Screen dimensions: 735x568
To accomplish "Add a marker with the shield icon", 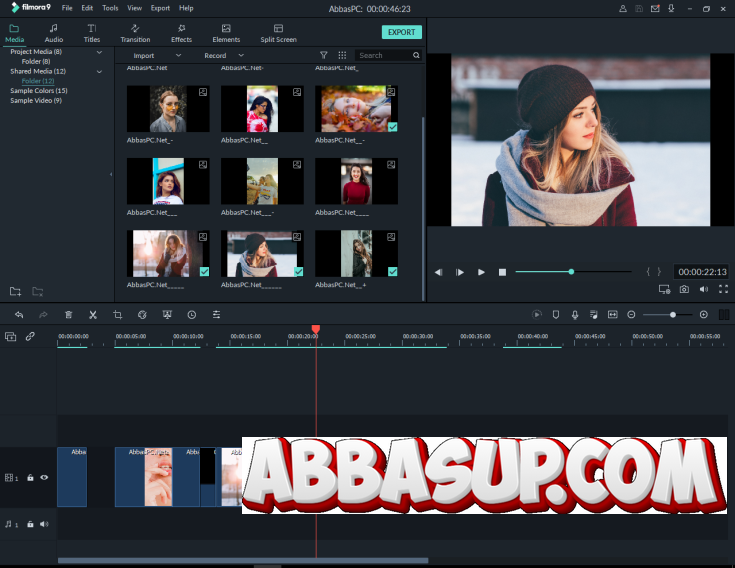I will [x=556, y=314].
